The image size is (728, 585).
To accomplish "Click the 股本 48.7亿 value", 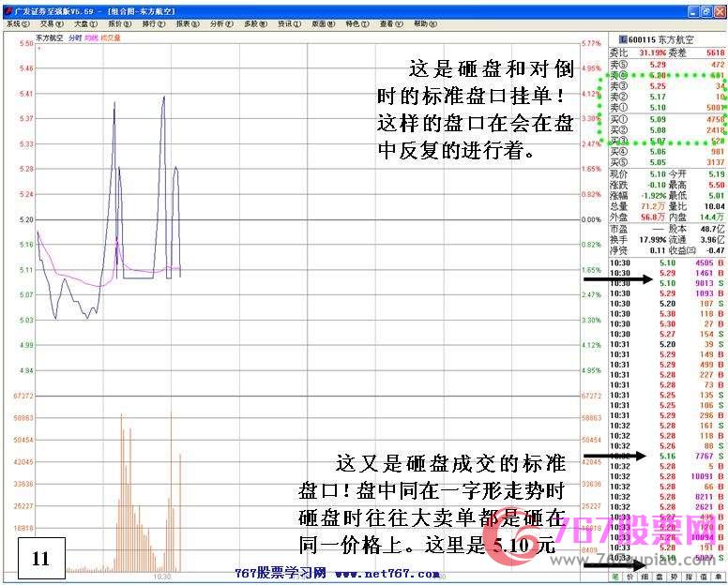I will (713, 229).
